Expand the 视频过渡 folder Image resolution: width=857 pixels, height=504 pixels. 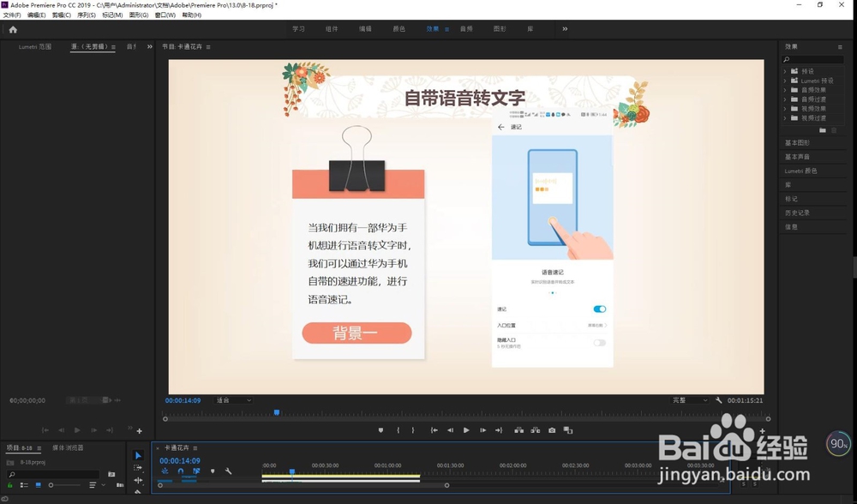(x=785, y=117)
